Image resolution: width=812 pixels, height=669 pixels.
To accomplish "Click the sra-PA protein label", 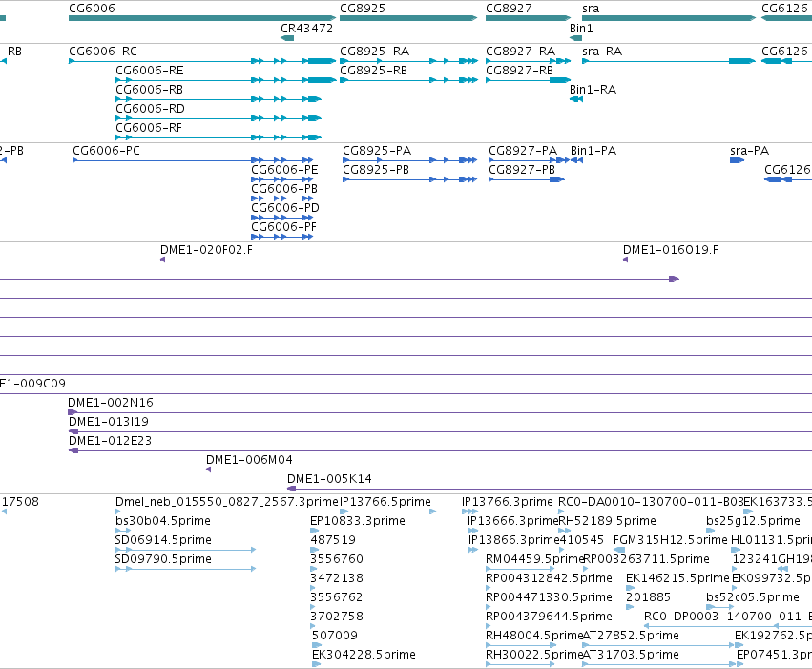I will (x=749, y=151).
